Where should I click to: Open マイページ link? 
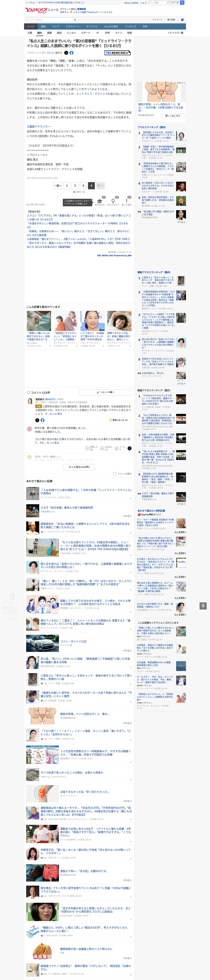[x=157, y=20]
